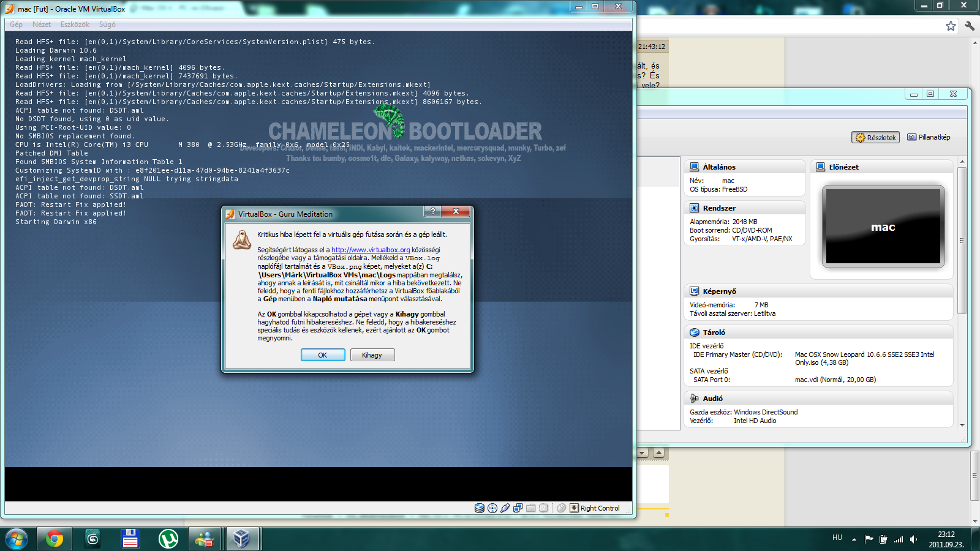The width and height of the screenshot is (980, 551).
Task: Open the Gép menu
Action: [x=17, y=24]
